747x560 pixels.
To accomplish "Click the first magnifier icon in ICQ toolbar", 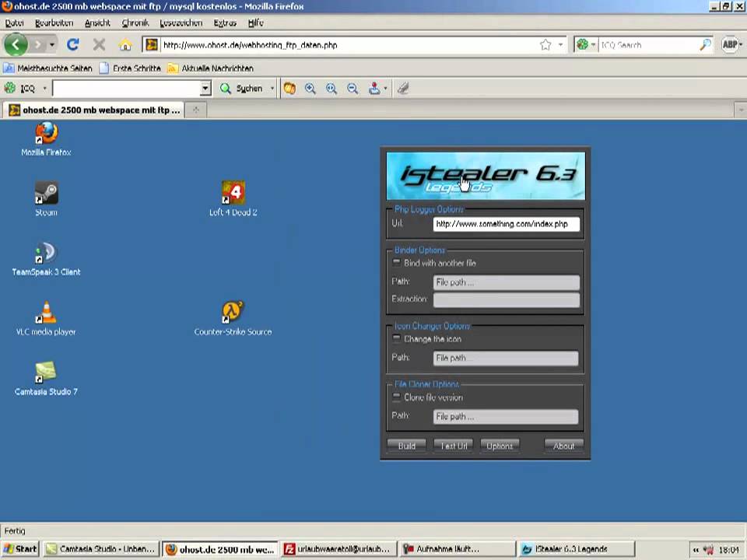I will 310,88.
